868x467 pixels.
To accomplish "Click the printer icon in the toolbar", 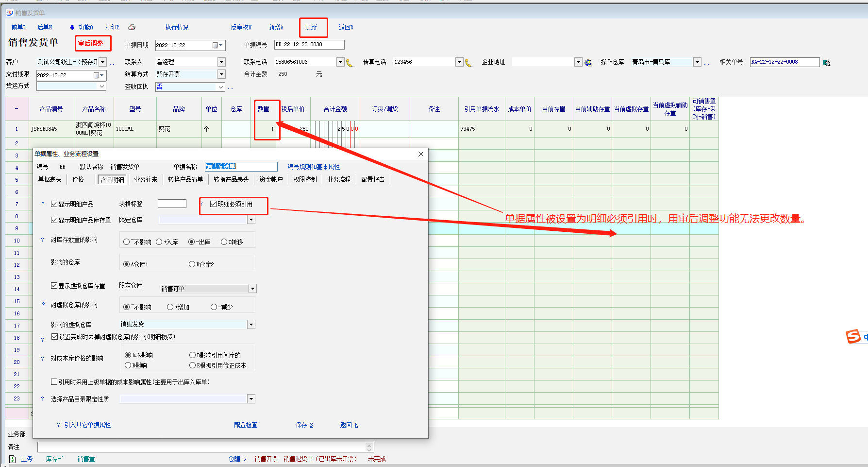I will (132, 28).
